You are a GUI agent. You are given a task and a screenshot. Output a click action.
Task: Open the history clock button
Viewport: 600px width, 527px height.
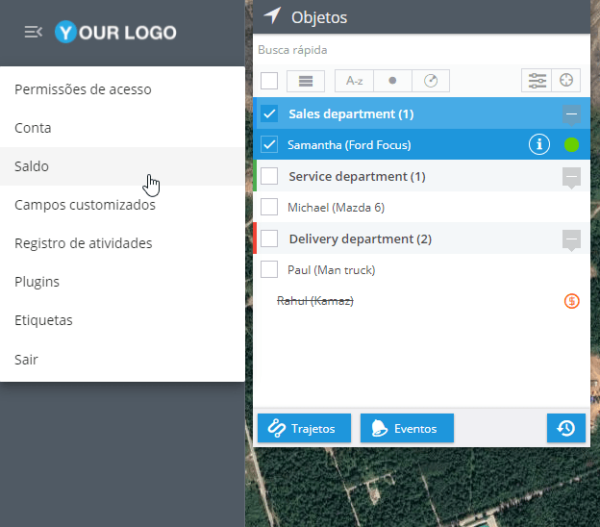[x=566, y=428]
